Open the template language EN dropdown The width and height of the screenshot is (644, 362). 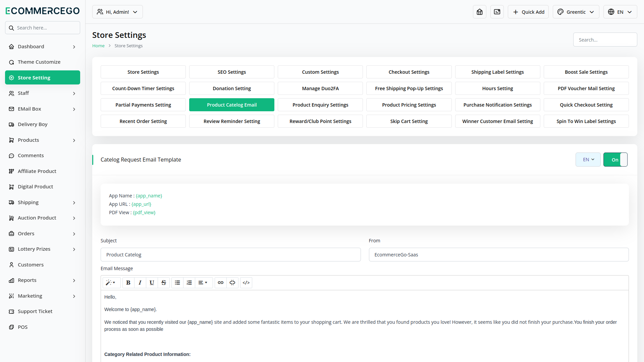[x=588, y=160]
